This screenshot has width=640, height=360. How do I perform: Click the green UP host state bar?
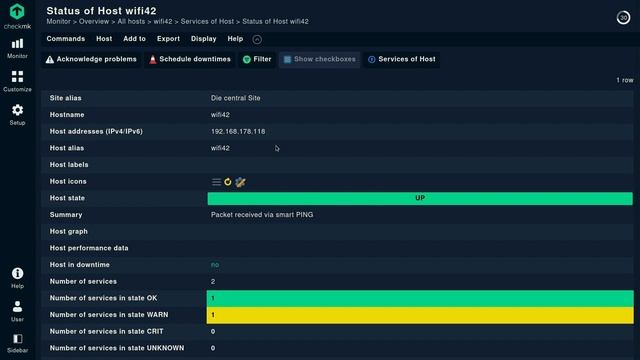point(420,198)
